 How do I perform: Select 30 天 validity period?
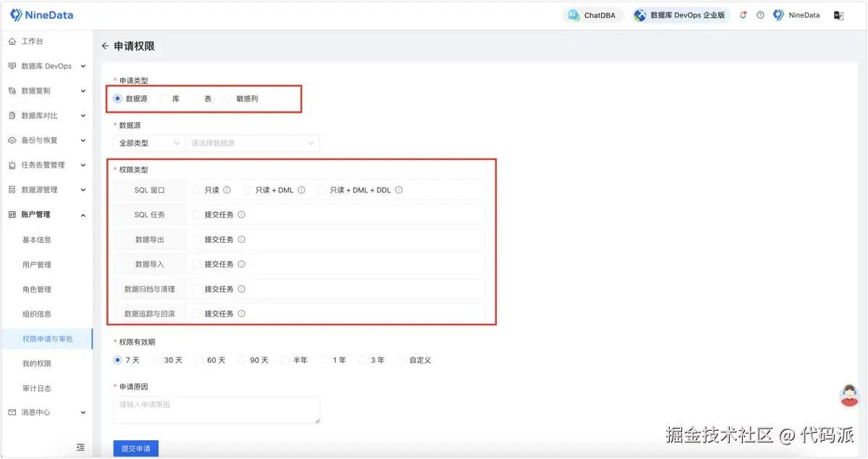click(157, 360)
